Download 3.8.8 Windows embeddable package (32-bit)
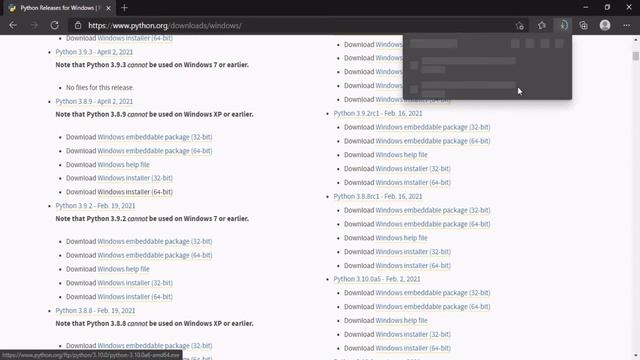Screen dimensions: 640x360 click(x=155, y=346)
